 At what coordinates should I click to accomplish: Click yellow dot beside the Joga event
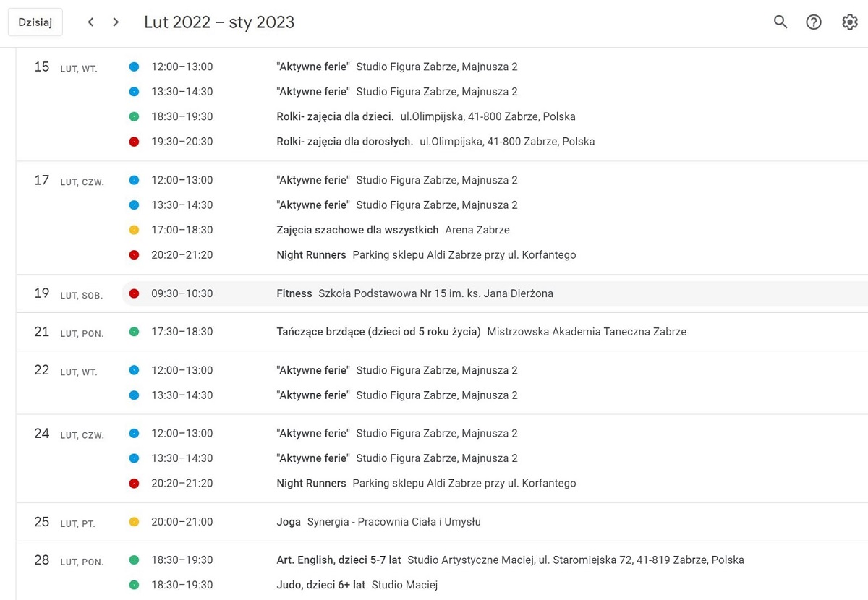[x=134, y=522]
